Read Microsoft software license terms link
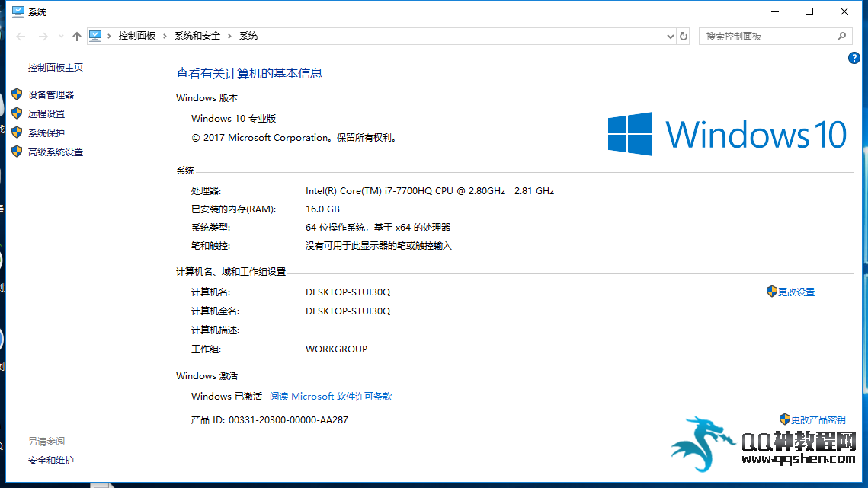 point(331,397)
